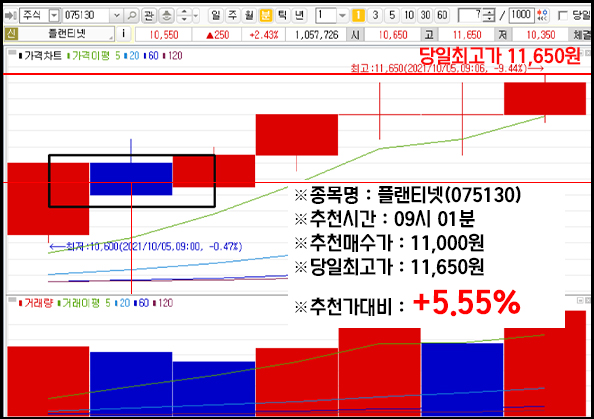
Task: Click the round icon button next to 관
Action: (166, 16)
